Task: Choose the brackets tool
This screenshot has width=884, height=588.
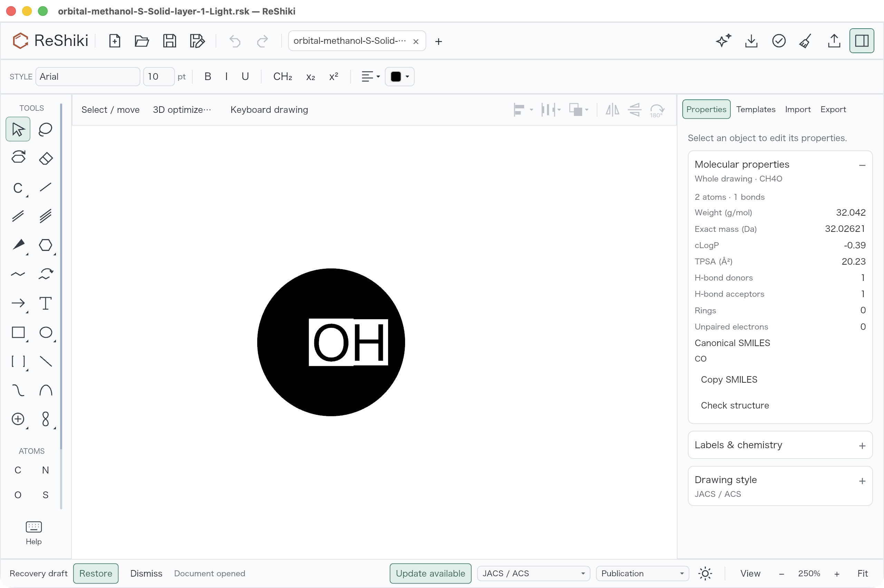Action: [x=18, y=361]
